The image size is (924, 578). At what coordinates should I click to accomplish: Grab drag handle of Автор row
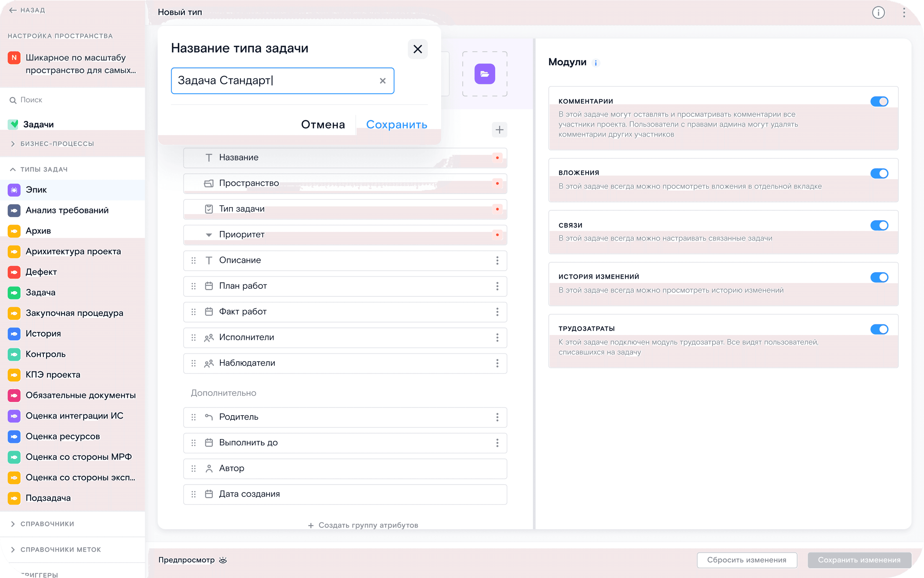pos(193,468)
